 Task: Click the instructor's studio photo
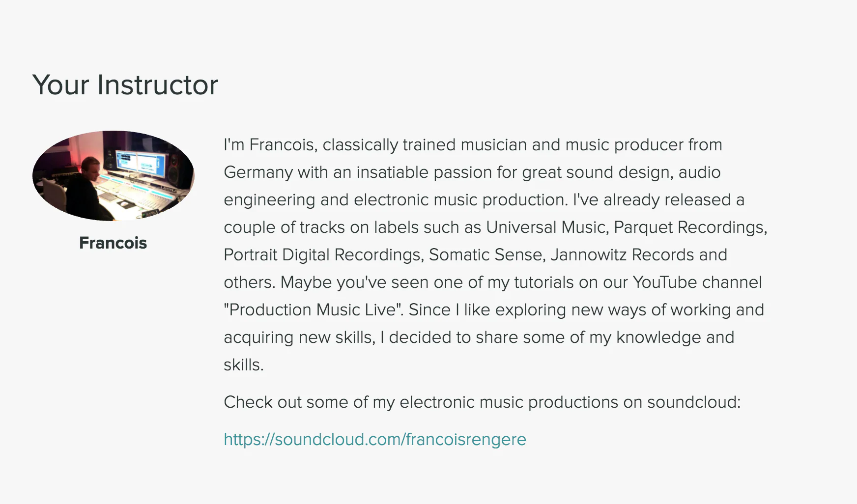click(114, 175)
